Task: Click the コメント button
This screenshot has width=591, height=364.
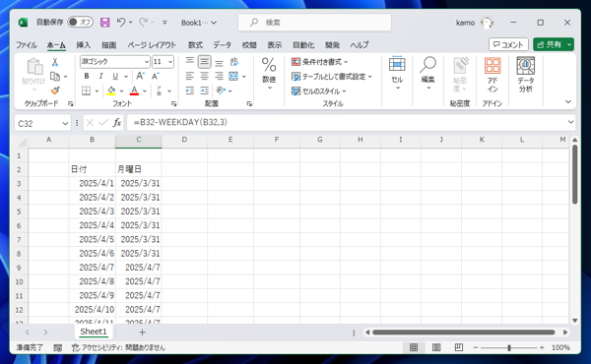Action: coord(508,44)
